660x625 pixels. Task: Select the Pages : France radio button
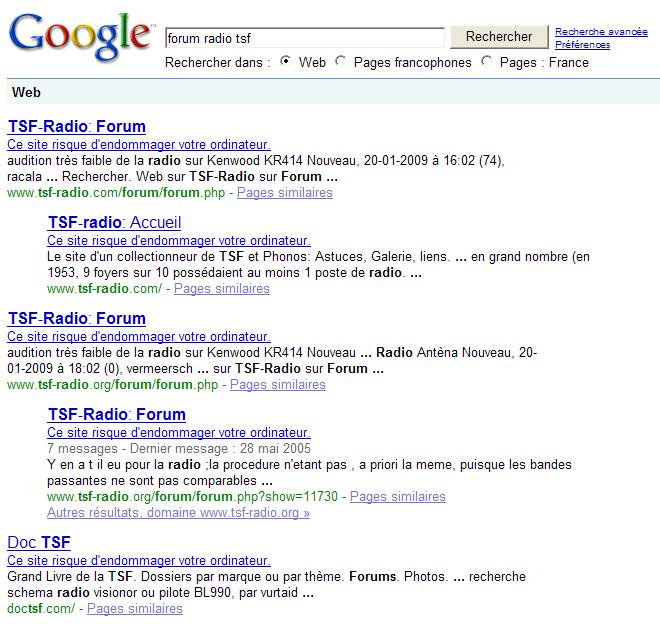click(487, 61)
